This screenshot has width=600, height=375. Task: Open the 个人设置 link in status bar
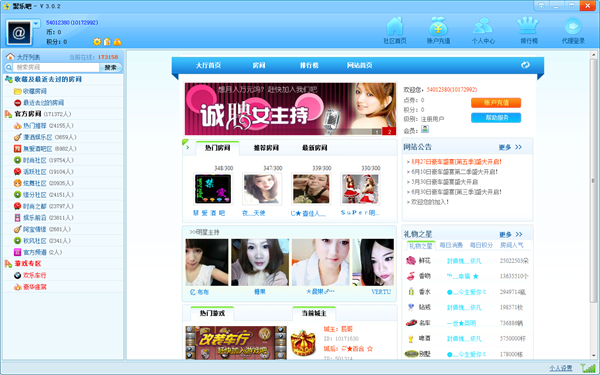point(561,368)
